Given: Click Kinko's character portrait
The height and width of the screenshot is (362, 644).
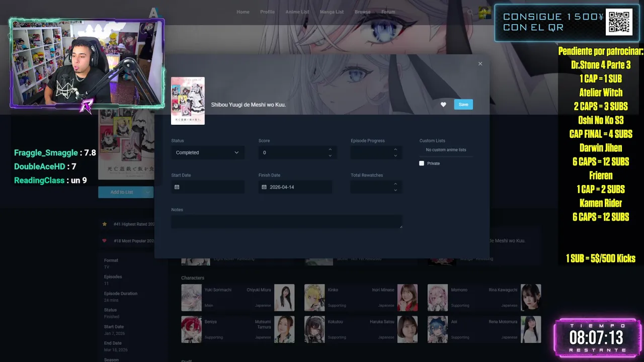Looking at the screenshot, I should click(x=314, y=298).
